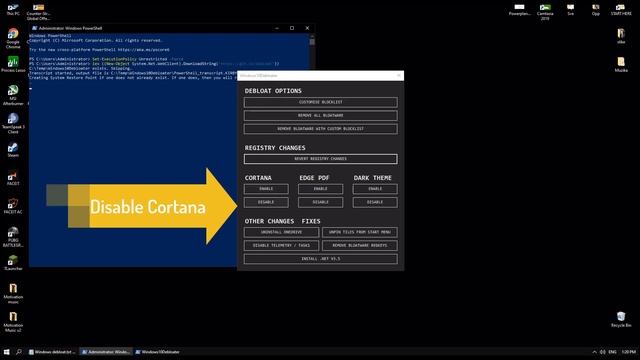Minimize the Administrator PowerShell window
Screen dimensions: 640x360
[x=277, y=28]
